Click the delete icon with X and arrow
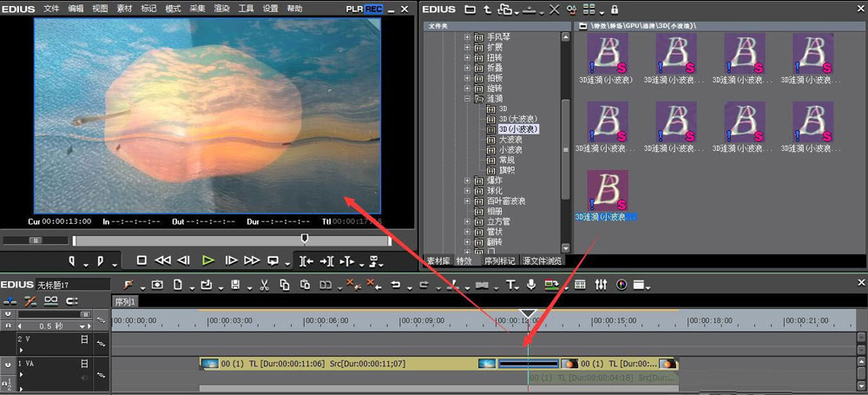 coord(375,284)
